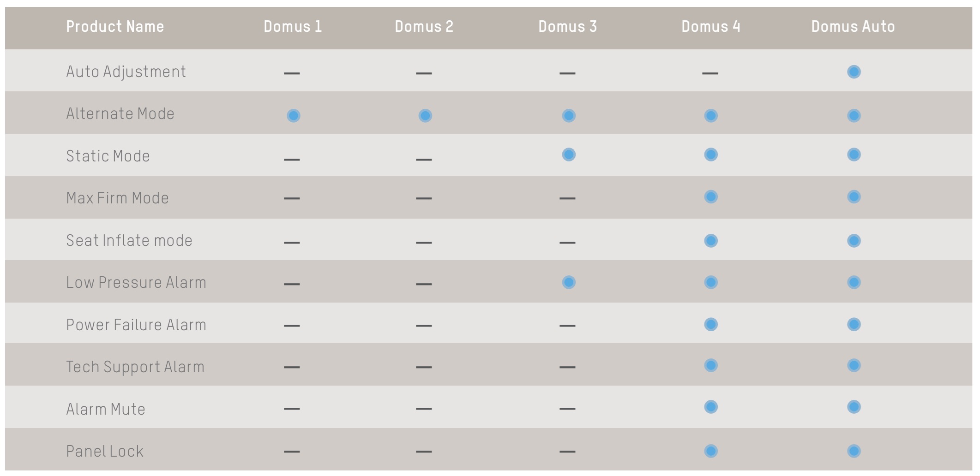Click the Low Pressure Alarm row label

[x=136, y=282]
